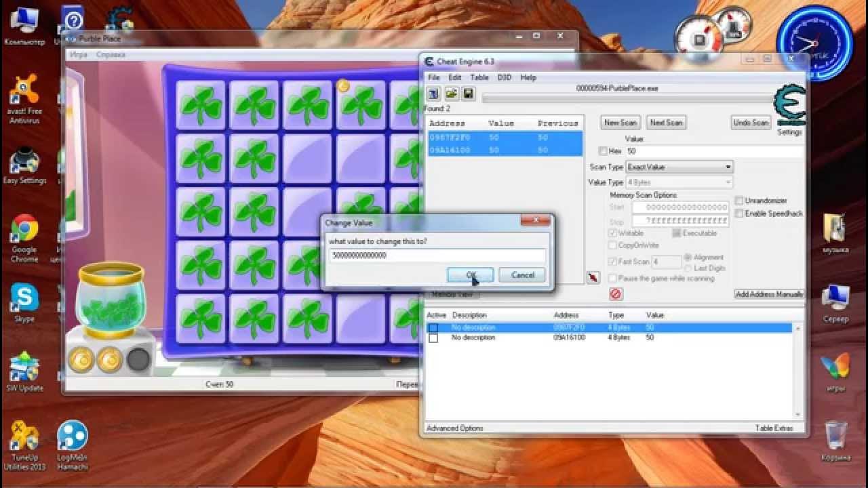Click OK in the Change Value dialog

[x=471, y=275]
